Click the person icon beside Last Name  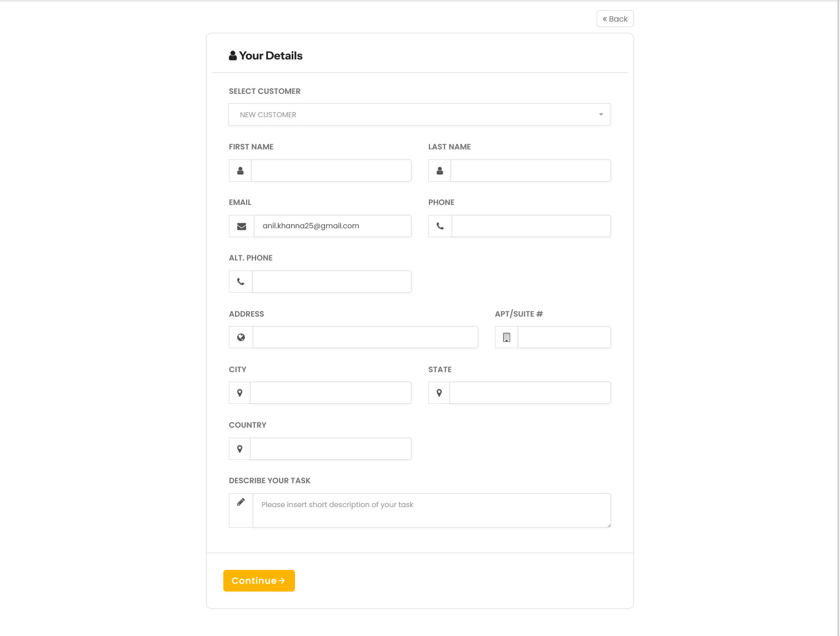pyautogui.click(x=439, y=171)
